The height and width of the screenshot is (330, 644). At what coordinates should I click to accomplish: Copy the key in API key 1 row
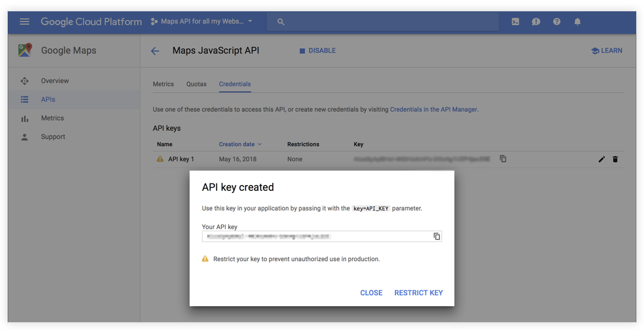pos(503,159)
